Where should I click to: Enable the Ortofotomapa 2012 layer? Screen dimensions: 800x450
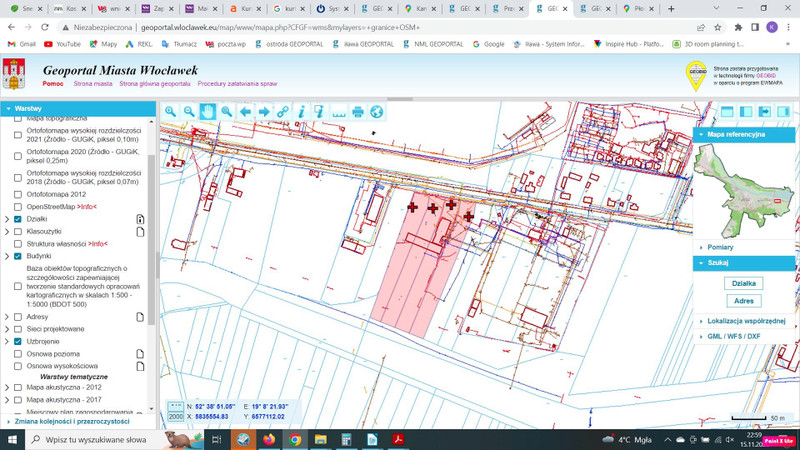click(x=18, y=195)
